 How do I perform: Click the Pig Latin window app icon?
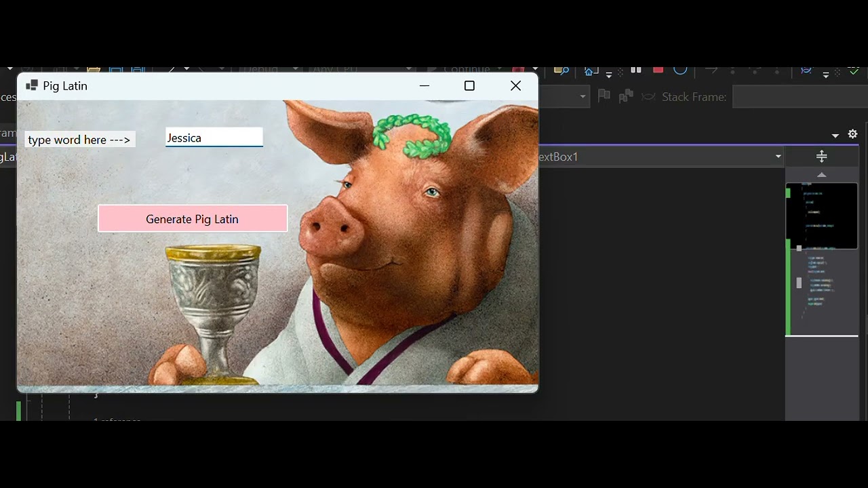click(x=31, y=85)
